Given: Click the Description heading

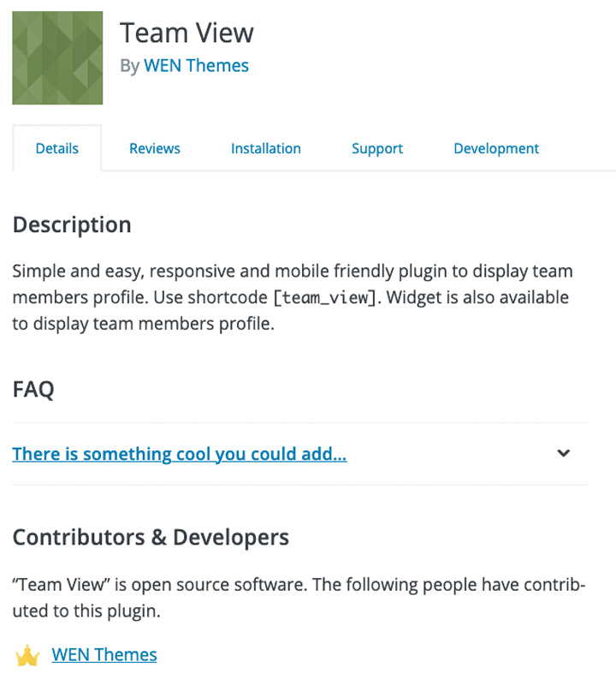Looking at the screenshot, I should click(x=72, y=224).
